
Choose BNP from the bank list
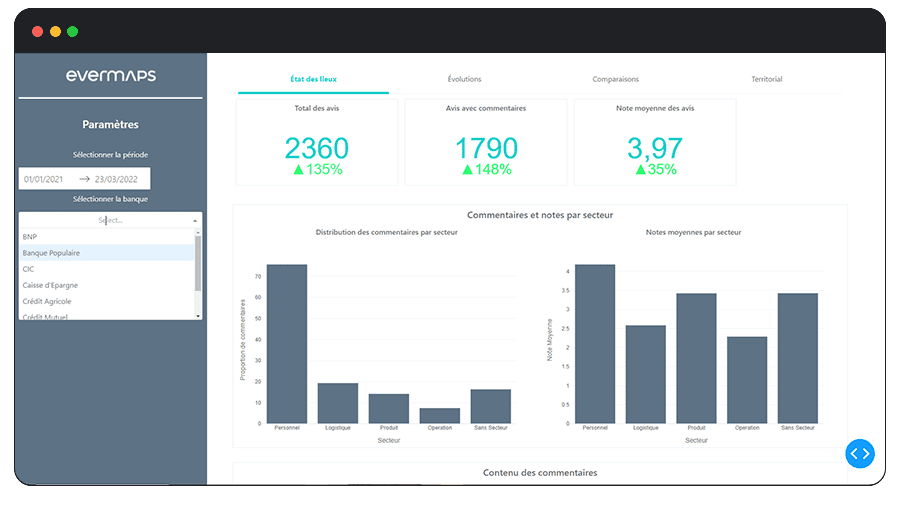30,237
